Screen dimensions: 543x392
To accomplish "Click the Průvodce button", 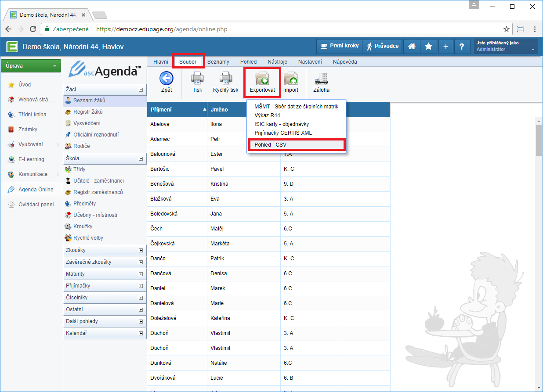I will click(382, 46).
